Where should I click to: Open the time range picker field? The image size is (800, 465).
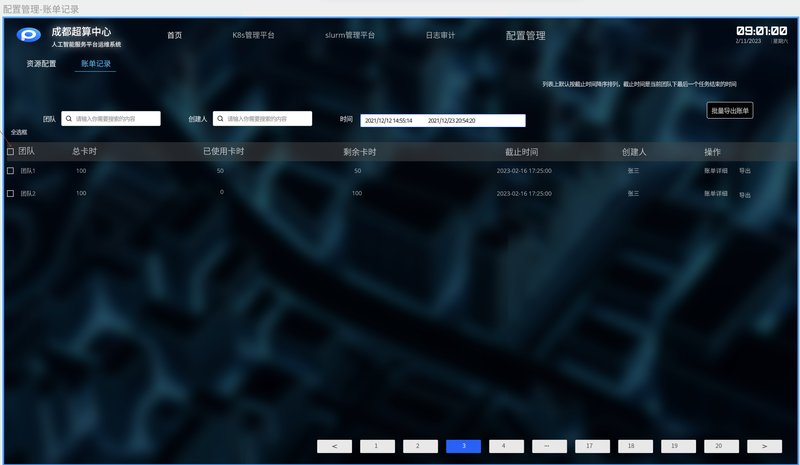[x=443, y=120]
